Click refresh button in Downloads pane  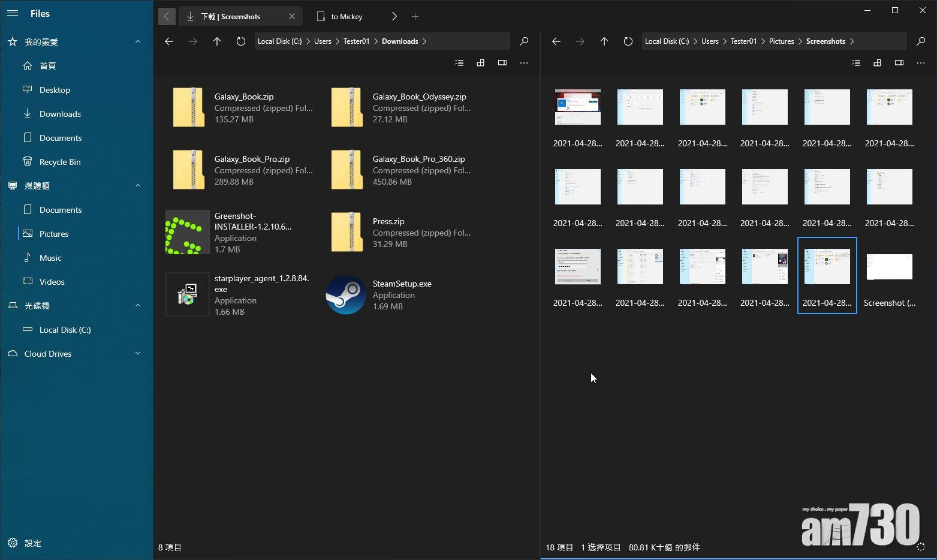(241, 41)
